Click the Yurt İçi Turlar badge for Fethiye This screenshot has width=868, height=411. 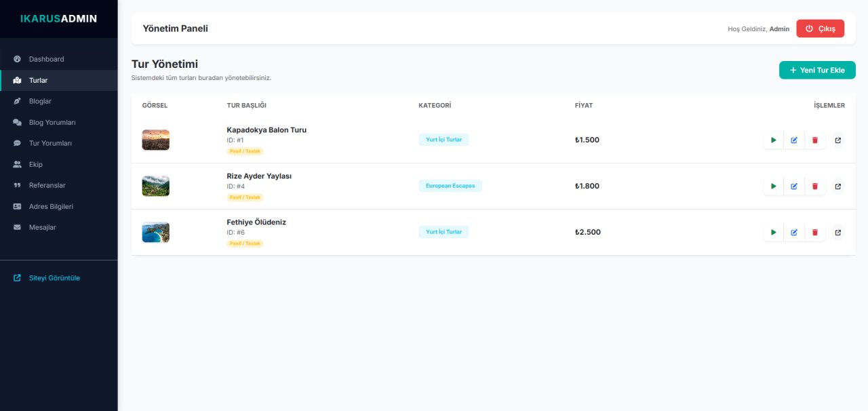click(443, 232)
